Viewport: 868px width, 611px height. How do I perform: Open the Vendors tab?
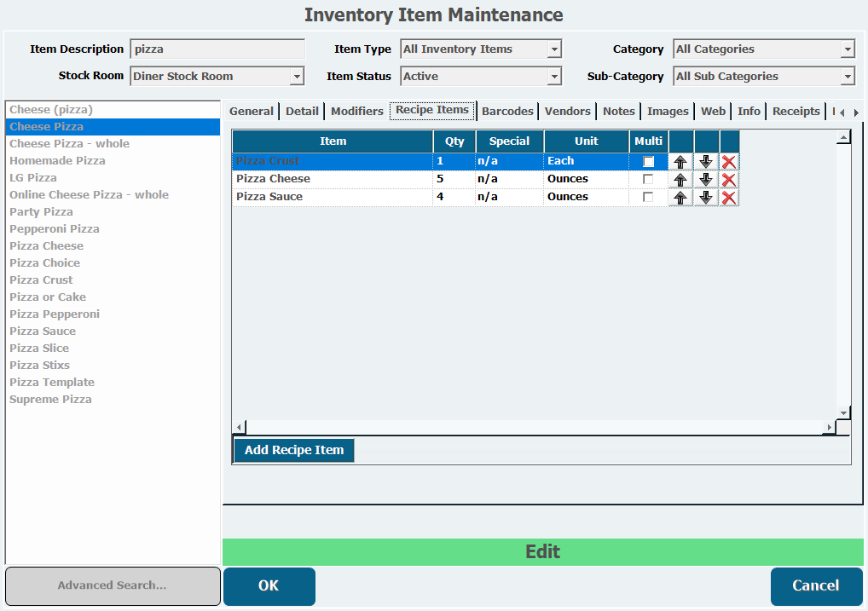tap(567, 112)
